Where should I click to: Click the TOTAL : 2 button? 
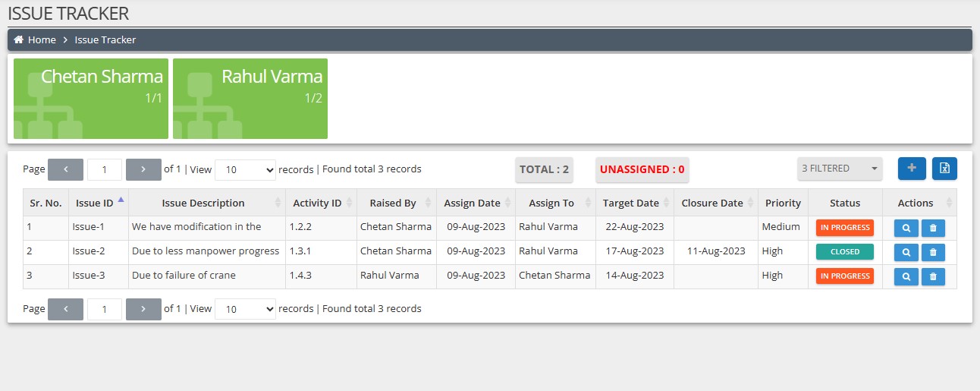pyautogui.click(x=544, y=170)
